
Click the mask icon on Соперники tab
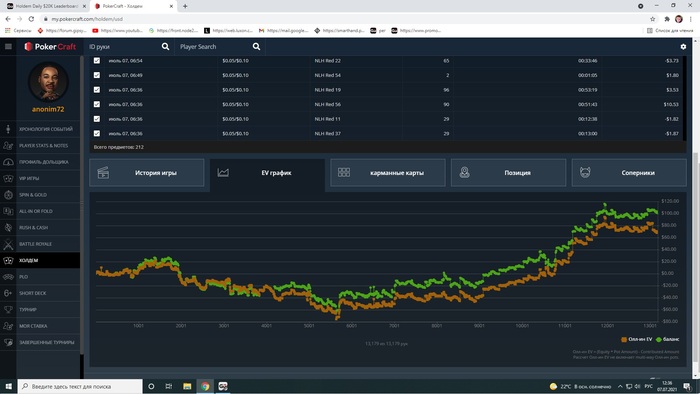(585, 172)
